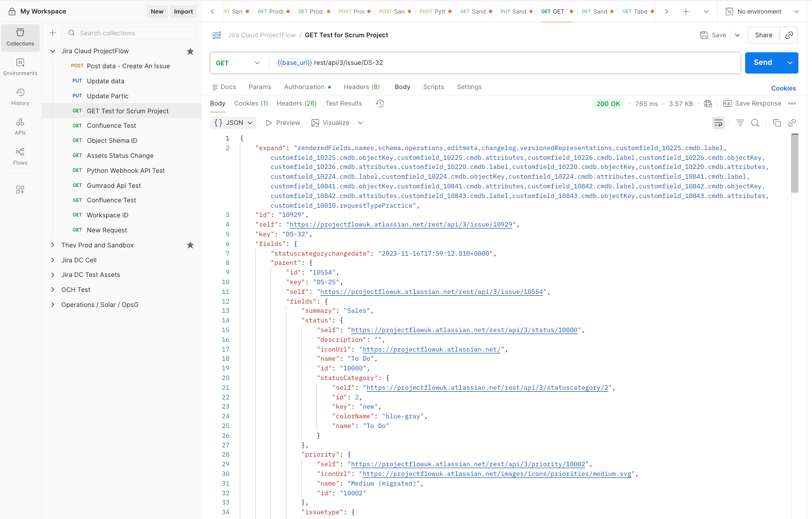Click the Search collections input field

[136, 33]
